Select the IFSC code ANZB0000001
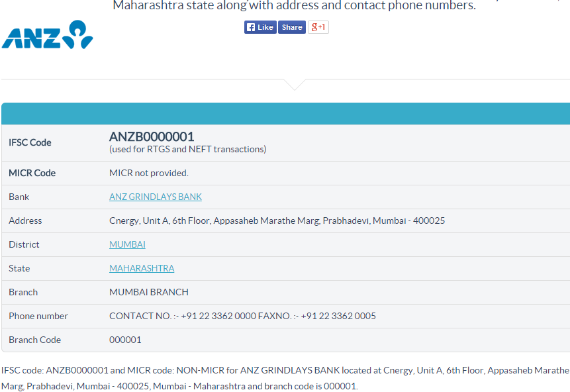The image size is (570, 392). pos(152,136)
